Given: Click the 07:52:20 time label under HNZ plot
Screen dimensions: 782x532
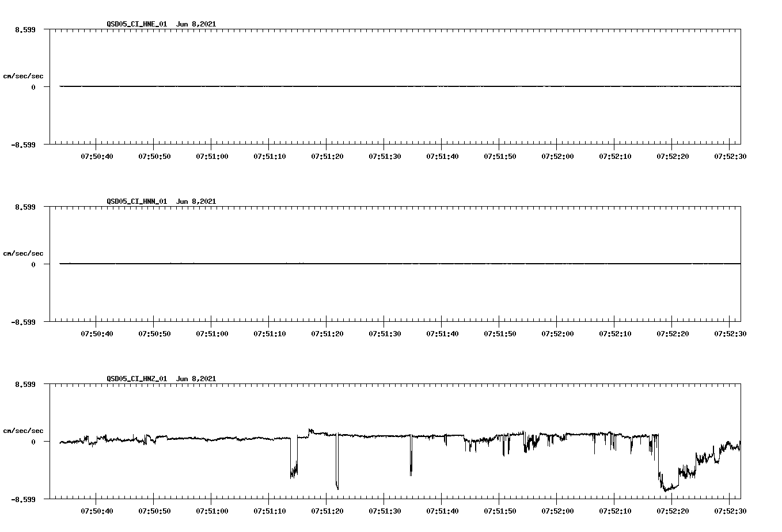Looking at the screenshot, I should 673,511.
